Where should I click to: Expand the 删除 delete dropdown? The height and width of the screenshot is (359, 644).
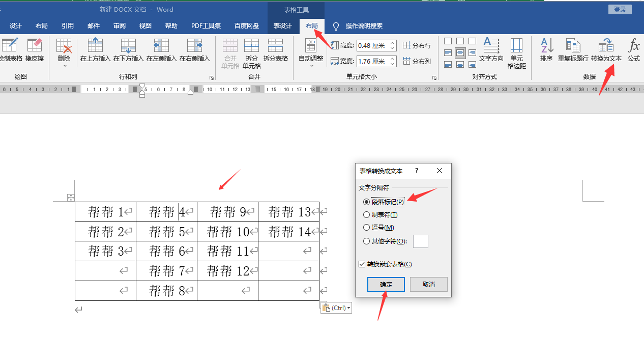[x=64, y=65]
